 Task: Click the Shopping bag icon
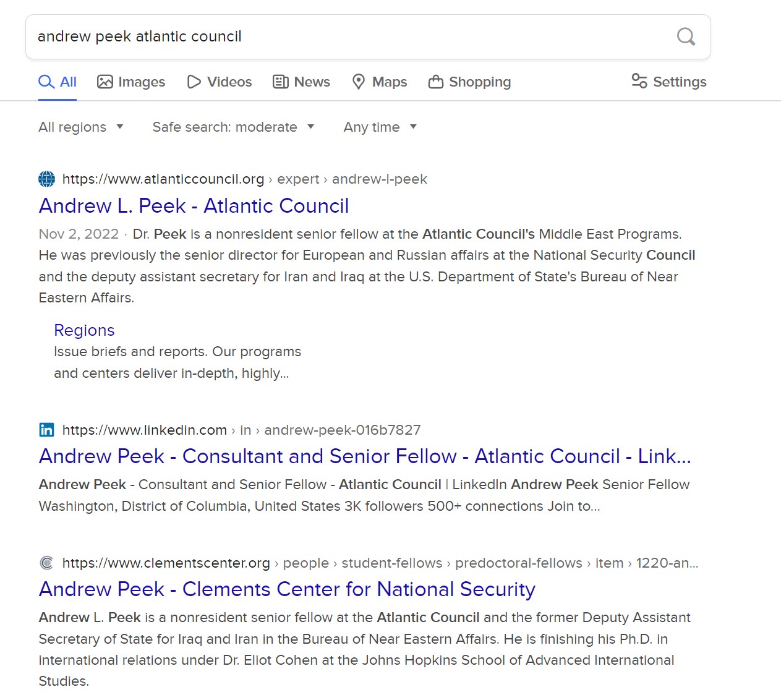436,82
